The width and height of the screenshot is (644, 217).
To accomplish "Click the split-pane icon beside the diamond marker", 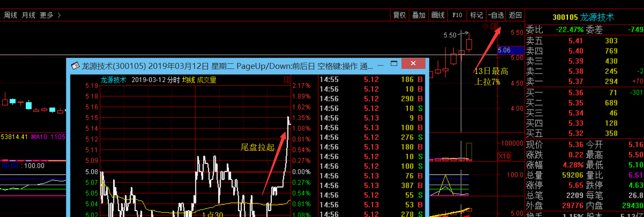I will [493, 27].
